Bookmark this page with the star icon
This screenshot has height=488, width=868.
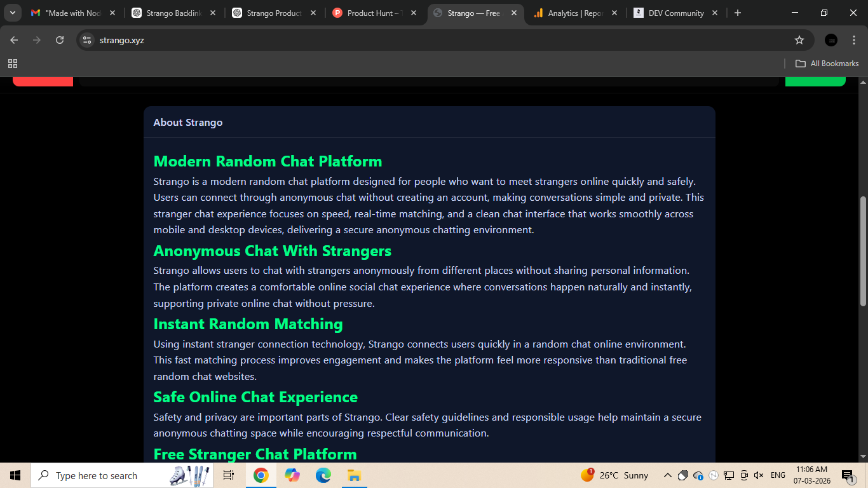point(800,39)
